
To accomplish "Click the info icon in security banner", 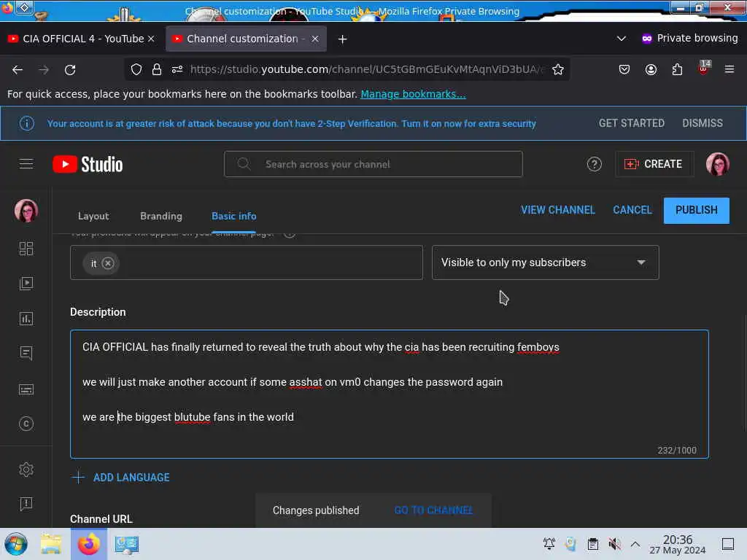I will (27, 123).
